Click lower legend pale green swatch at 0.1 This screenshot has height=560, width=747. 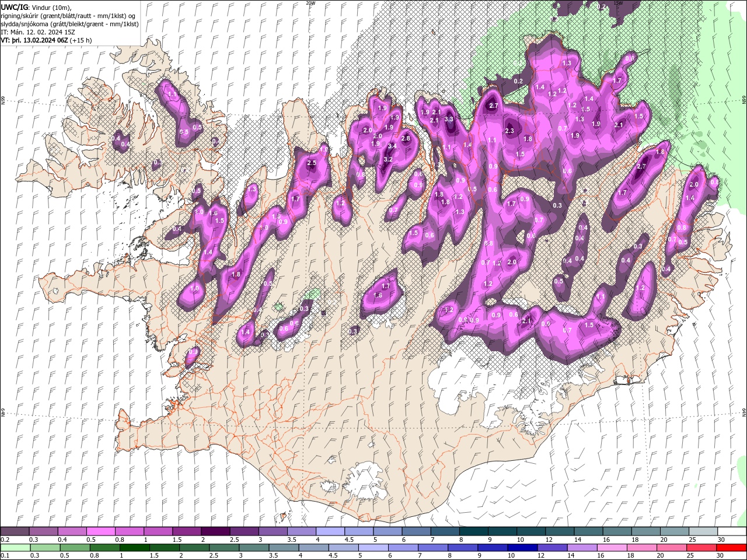click(15, 548)
